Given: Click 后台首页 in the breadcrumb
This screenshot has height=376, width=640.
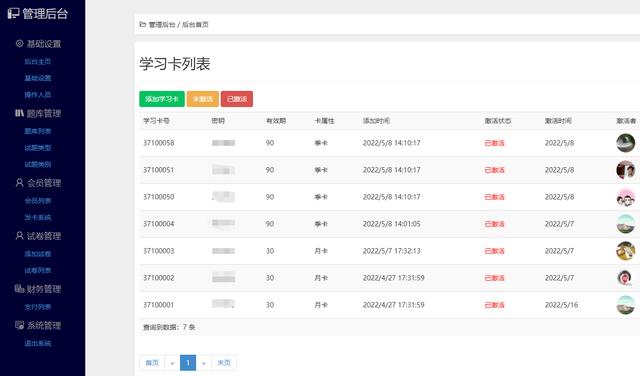Looking at the screenshot, I should pos(195,24).
